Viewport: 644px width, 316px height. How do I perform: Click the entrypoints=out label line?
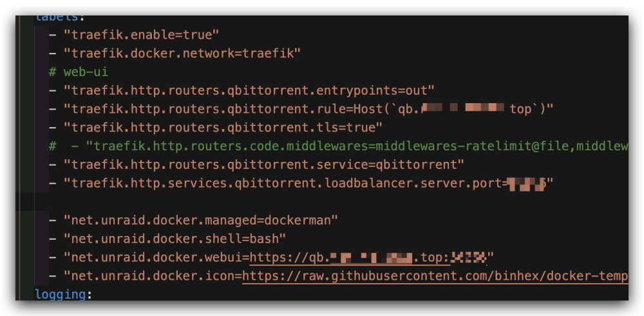point(241,90)
